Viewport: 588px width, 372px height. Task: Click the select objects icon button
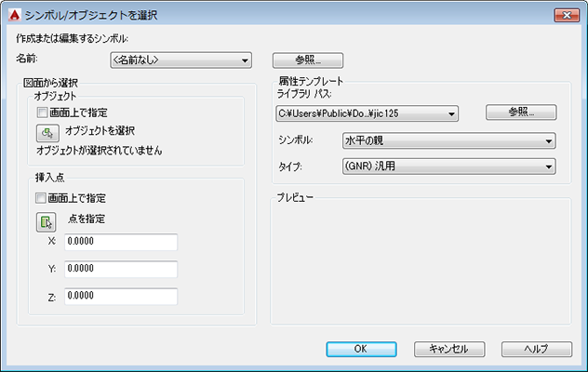tap(47, 132)
